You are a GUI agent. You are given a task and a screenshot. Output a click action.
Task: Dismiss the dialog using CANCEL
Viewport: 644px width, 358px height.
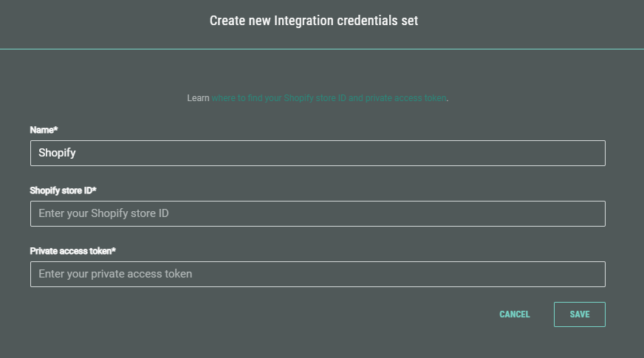(x=515, y=314)
